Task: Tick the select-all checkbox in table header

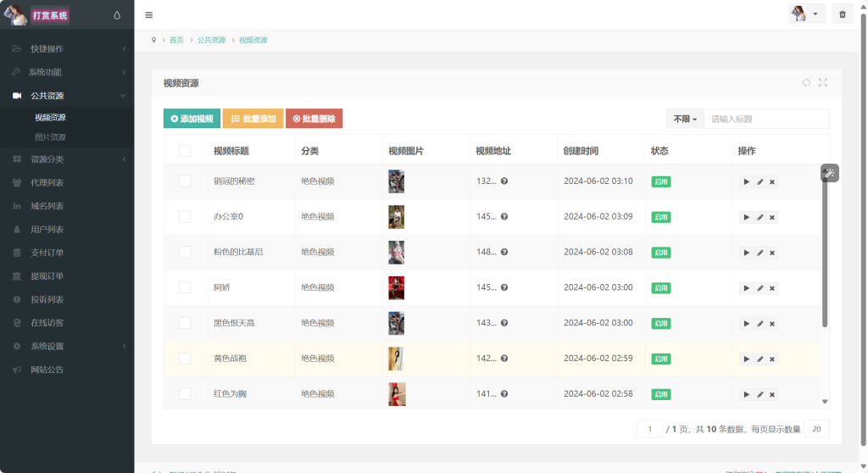Action: 185,151
